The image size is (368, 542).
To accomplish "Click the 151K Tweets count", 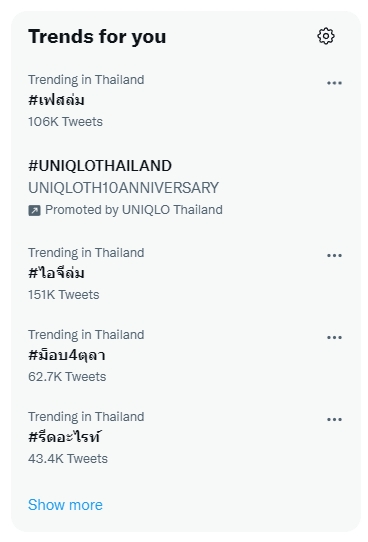I will coord(64,295).
